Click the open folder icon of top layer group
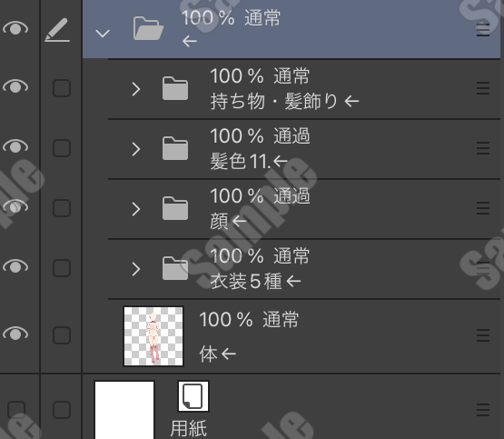The height and width of the screenshot is (439, 504). (148, 29)
